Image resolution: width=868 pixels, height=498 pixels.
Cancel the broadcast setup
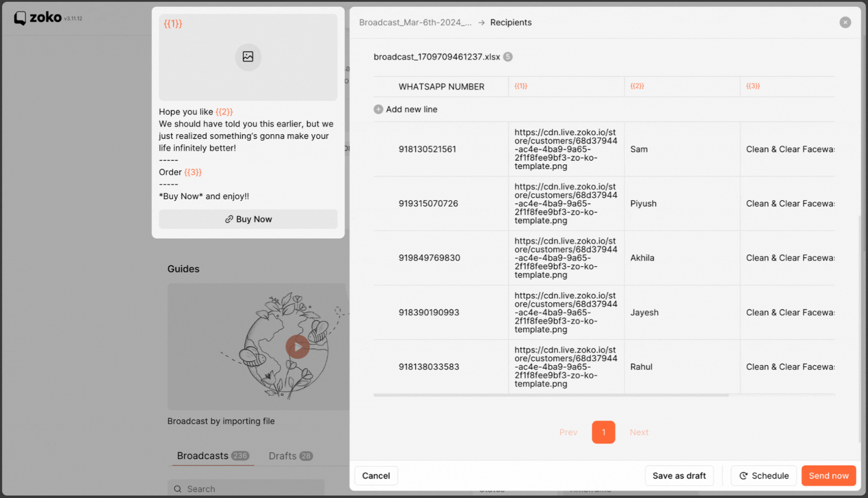[x=376, y=476]
